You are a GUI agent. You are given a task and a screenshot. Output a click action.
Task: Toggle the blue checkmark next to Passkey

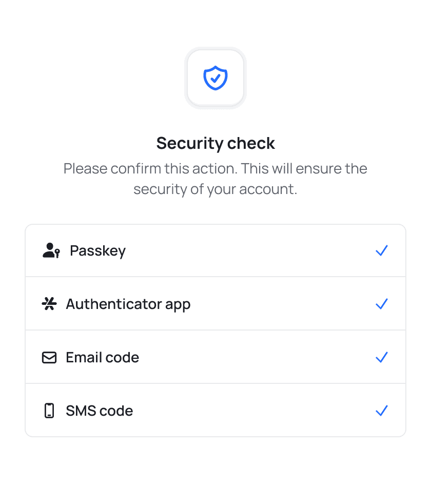coord(382,250)
